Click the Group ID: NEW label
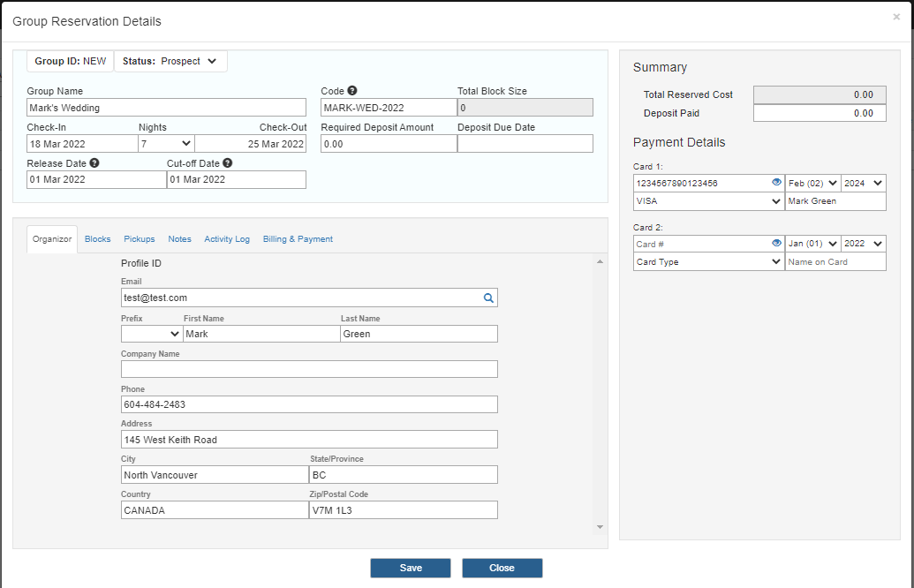 (71, 61)
